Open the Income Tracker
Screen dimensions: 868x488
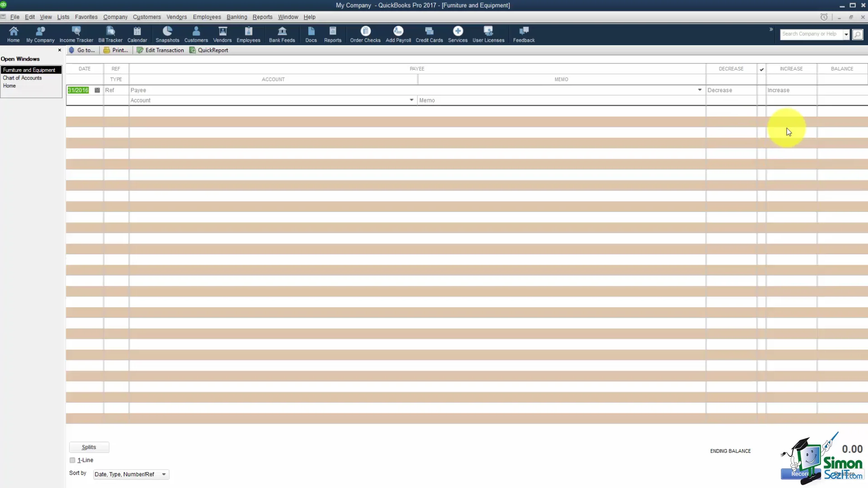coord(76,34)
